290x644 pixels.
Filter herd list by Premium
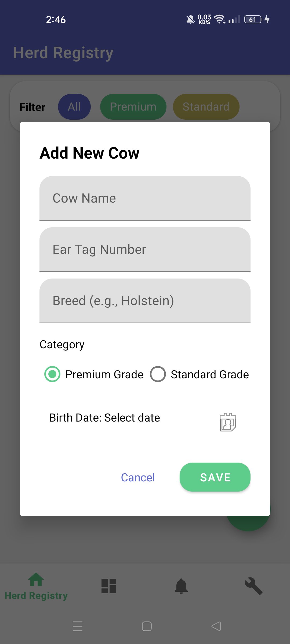133,107
